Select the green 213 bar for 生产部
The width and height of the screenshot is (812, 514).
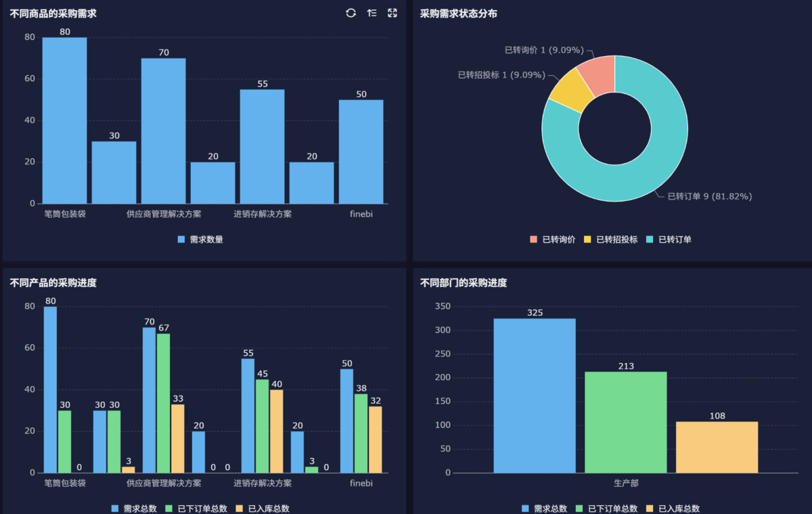pyautogui.click(x=626, y=422)
